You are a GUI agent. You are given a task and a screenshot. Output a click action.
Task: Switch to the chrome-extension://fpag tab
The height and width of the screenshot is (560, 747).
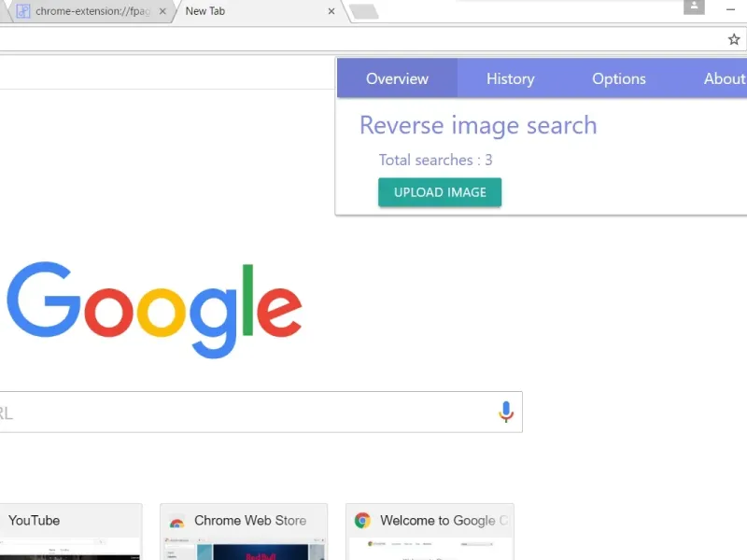tap(91, 11)
